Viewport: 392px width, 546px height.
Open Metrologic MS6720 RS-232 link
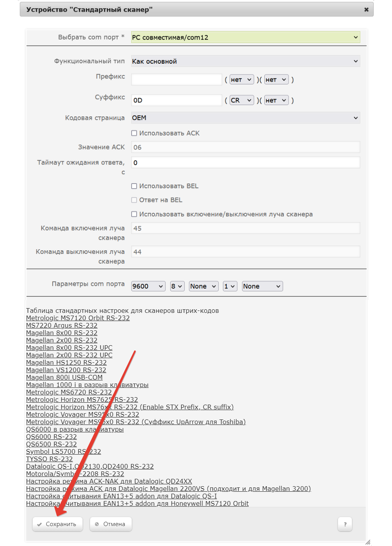[x=69, y=392]
